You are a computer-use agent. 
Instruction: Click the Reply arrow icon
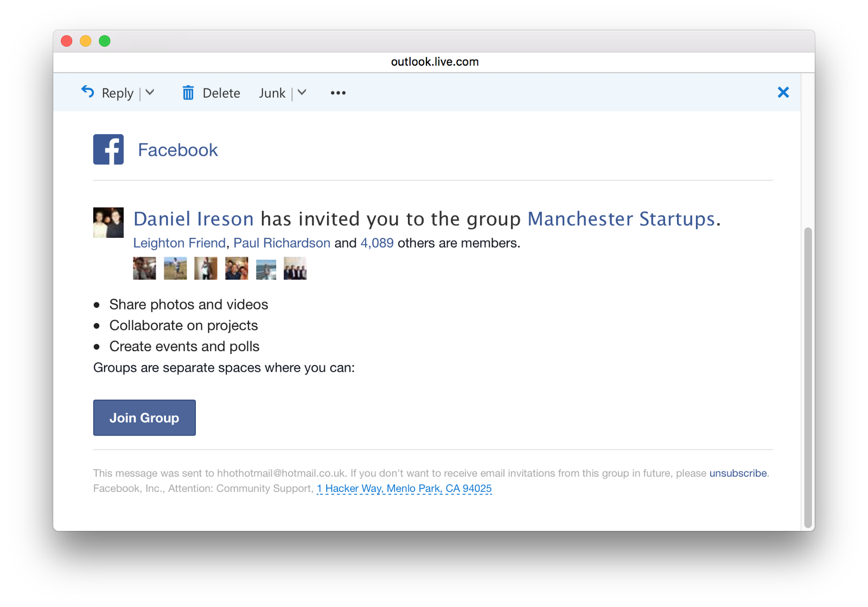[88, 92]
